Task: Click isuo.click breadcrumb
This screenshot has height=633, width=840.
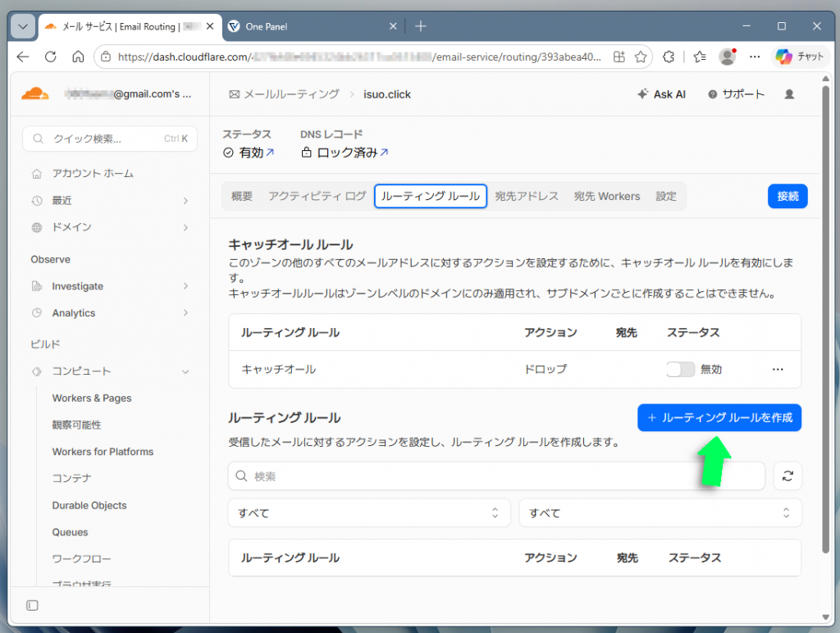Action: 387,94
